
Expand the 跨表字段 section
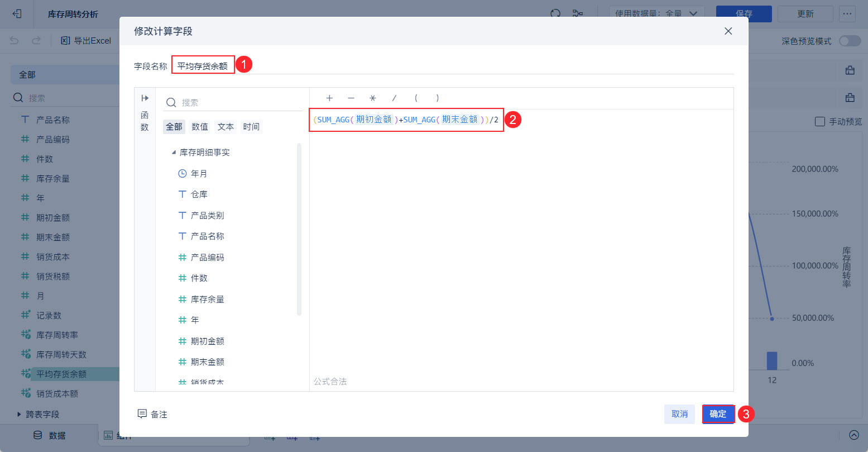pyautogui.click(x=20, y=414)
